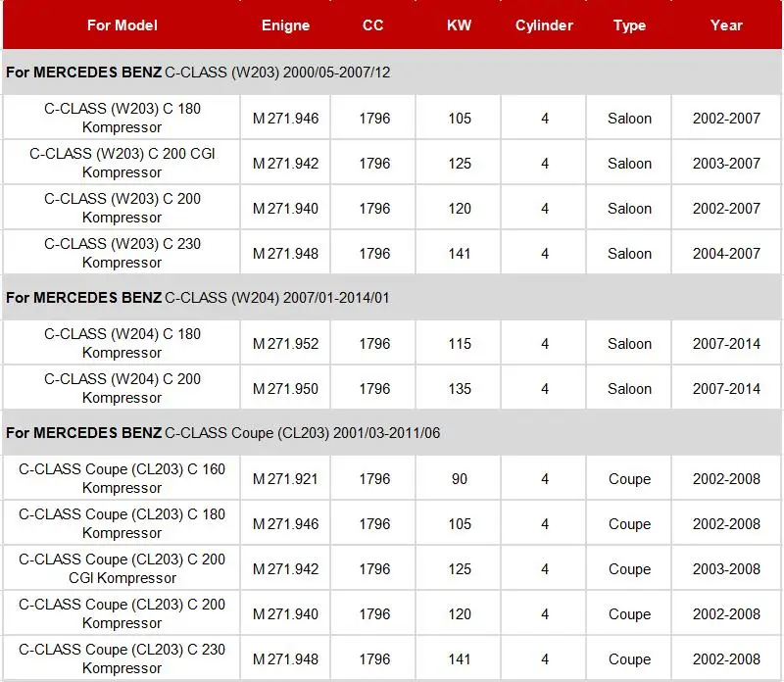
Task: Click the 'Year' column header
Action: tap(726, 25)
